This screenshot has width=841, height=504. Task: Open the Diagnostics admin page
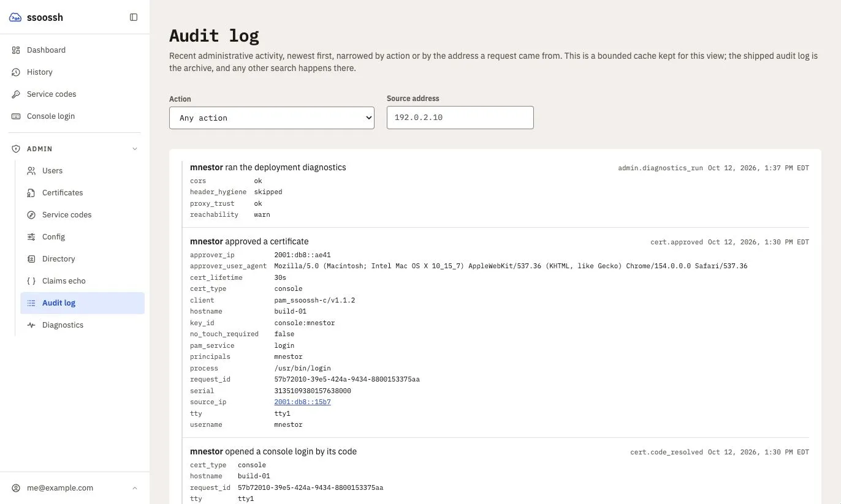point(82,325)
